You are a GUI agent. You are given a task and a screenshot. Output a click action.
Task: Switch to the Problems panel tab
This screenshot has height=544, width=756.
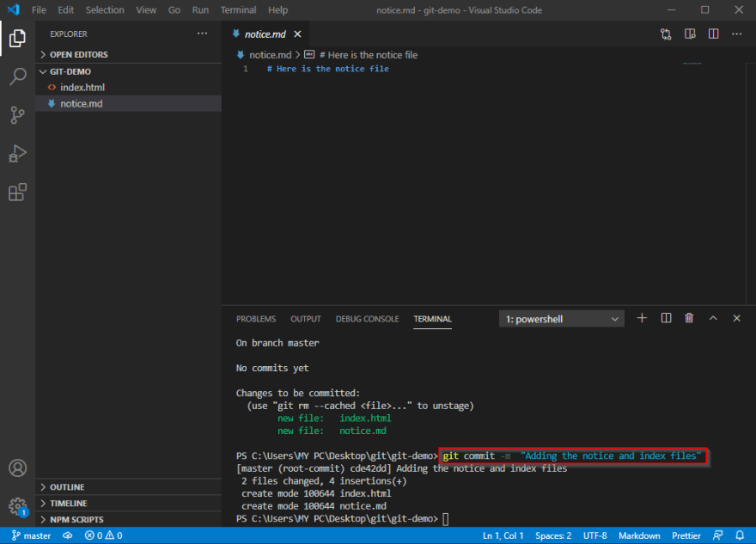click(256, 319)
